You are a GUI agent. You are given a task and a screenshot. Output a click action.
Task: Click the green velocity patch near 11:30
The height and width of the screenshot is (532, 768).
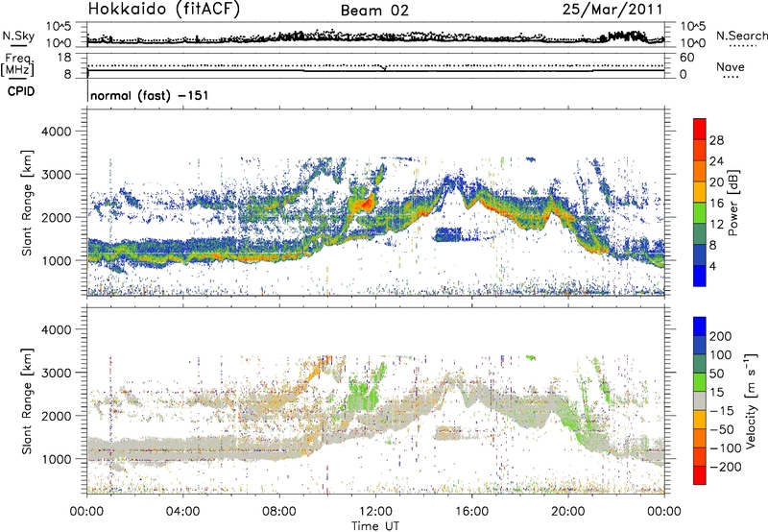coord(363,396)
